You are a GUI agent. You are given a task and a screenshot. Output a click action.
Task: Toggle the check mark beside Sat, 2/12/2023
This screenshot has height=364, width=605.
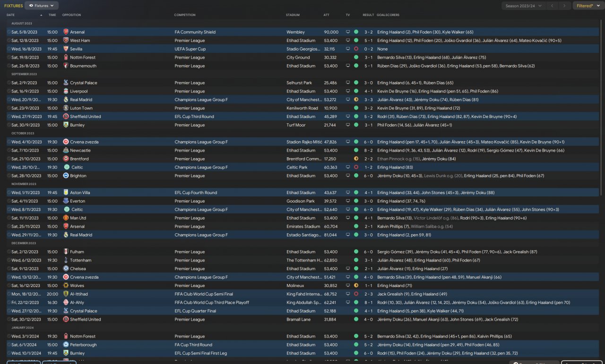click(9, 252)
